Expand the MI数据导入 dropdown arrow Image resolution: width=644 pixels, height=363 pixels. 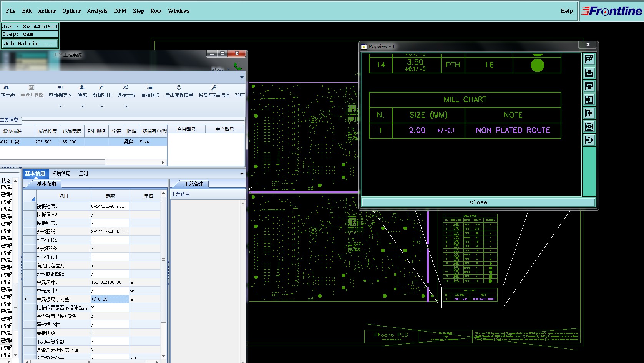click(61, 106)
